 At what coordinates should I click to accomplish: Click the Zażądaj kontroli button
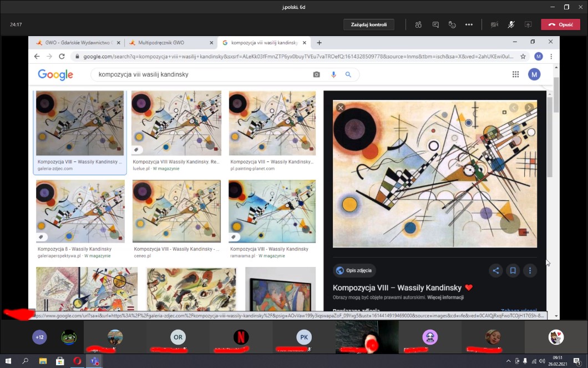(369, 24)
